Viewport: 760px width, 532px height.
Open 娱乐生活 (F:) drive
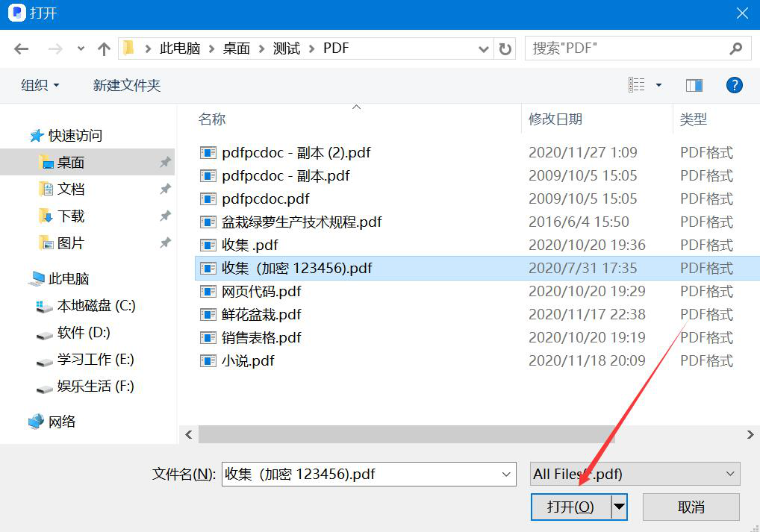(96, 387)
